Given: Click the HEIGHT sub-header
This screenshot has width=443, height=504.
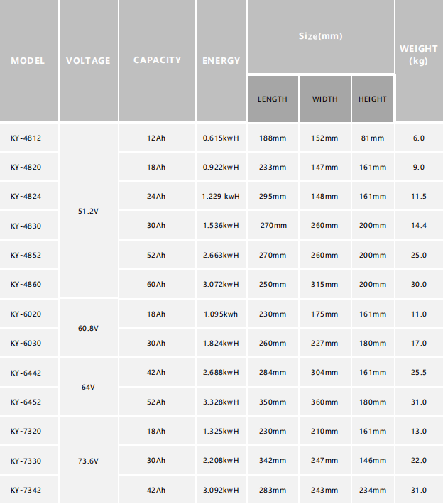Looking at the screenshot, I should pyautogui.click(x=373, y=99).
